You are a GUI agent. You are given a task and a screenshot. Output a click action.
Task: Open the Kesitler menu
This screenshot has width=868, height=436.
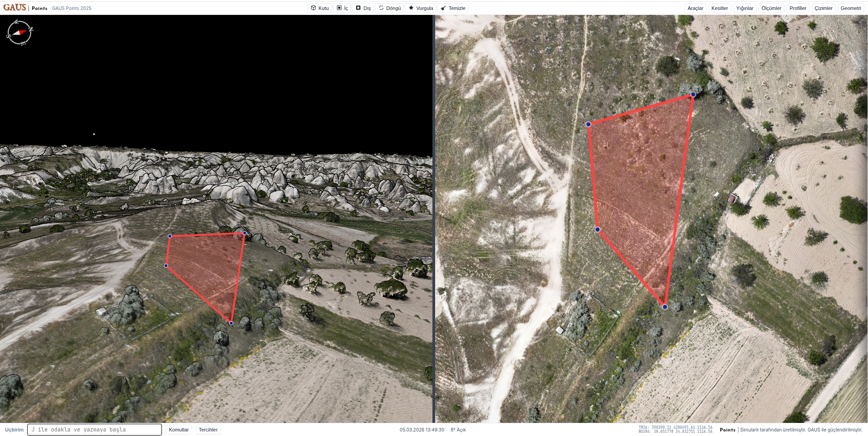(720, 8)
